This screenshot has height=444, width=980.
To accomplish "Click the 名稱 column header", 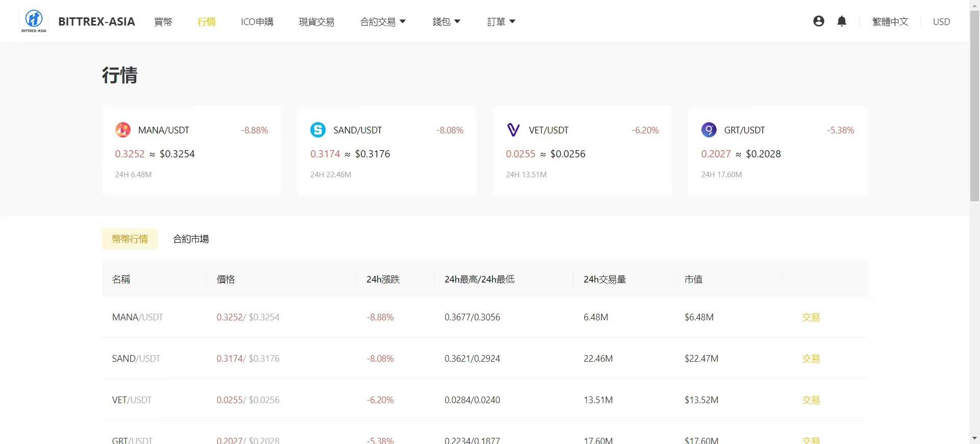I will point(121,279).
